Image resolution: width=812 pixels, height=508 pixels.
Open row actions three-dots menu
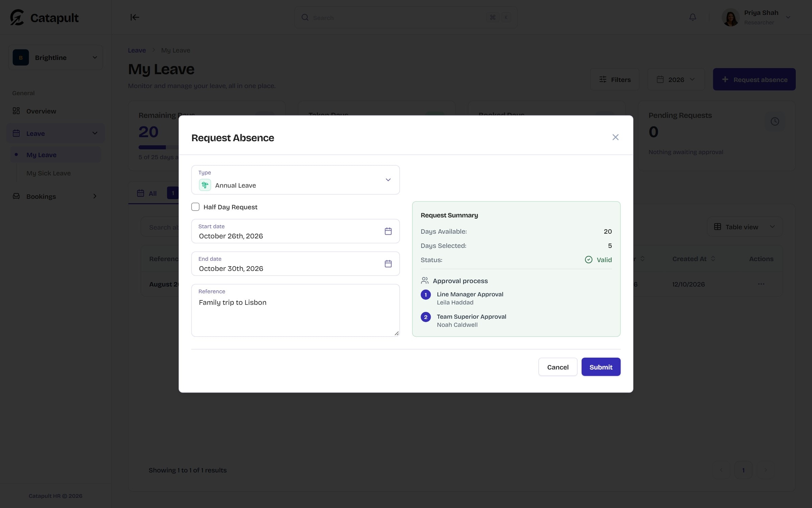click(761, 284)
